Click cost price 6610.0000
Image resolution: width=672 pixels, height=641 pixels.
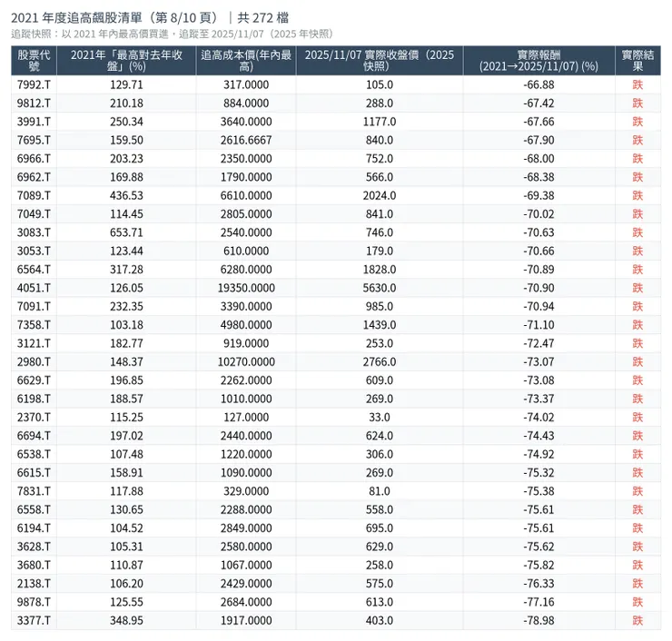pos(246,195)
